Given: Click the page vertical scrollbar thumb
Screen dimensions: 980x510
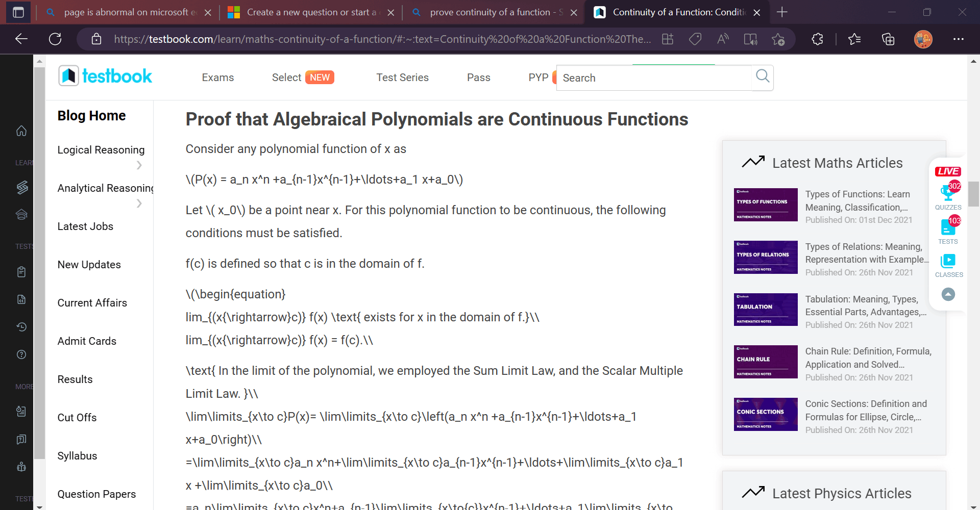Looking at the screenshot, I should click(x=973, y=194).
